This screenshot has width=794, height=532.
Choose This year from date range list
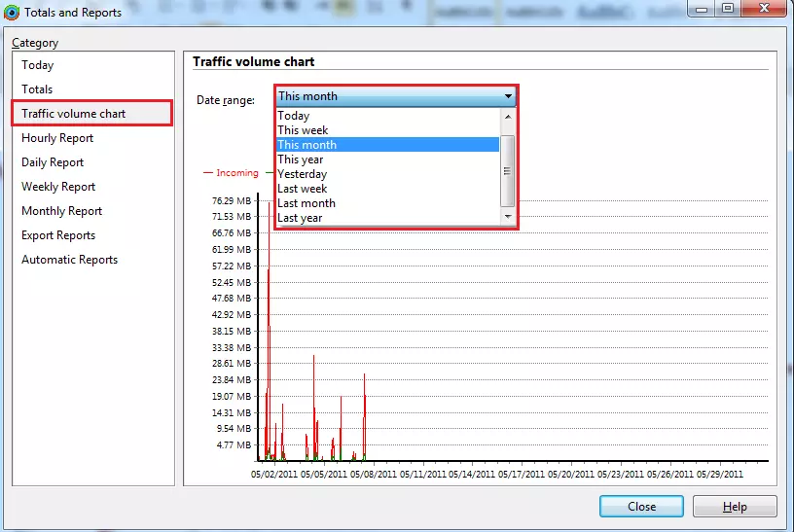coord(388,160)
